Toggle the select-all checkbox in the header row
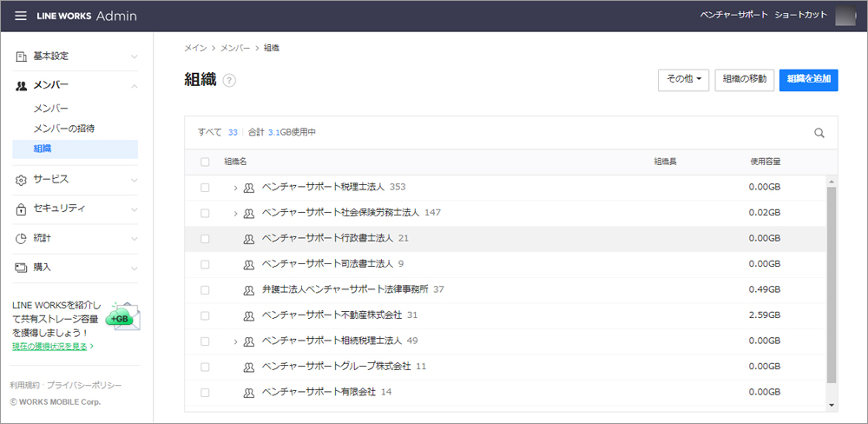This screenshot has width=868, height=424. (205, 162)
